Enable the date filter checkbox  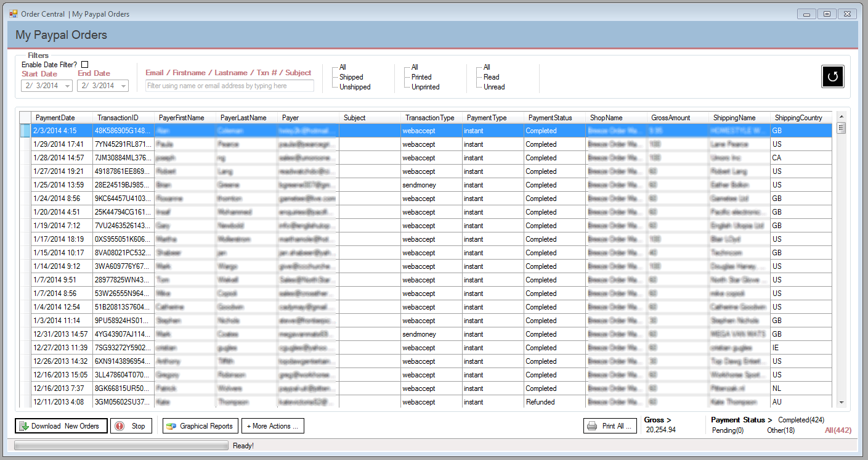[85, 65]
